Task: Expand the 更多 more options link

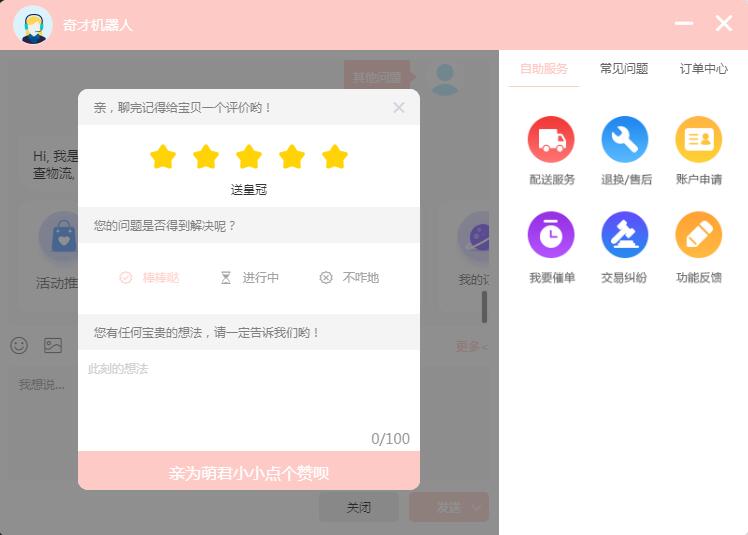Action: coord(471,346)
